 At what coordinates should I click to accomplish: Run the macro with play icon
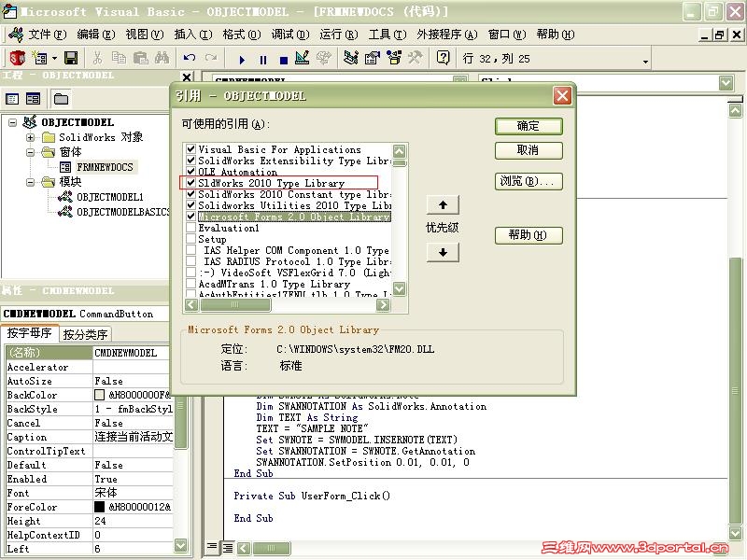pyautogui.click(x=242, y=60)
